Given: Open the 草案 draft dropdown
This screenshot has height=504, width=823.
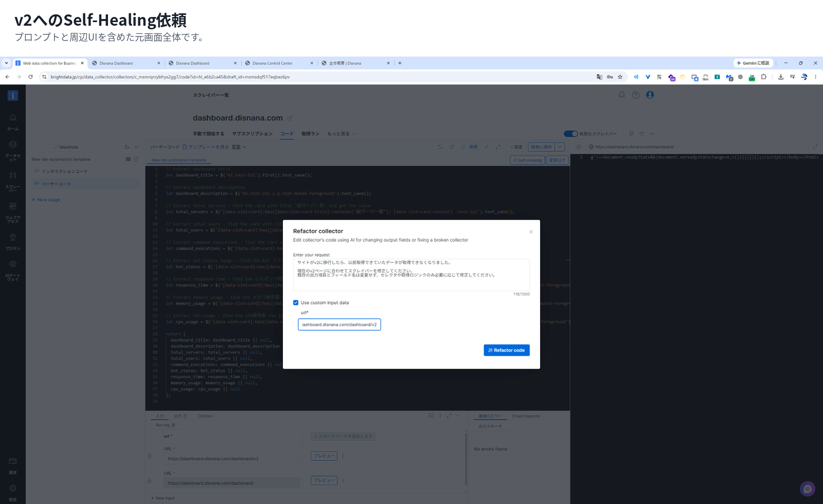Looking at the screenshot, I should click(x=239, y=147).
